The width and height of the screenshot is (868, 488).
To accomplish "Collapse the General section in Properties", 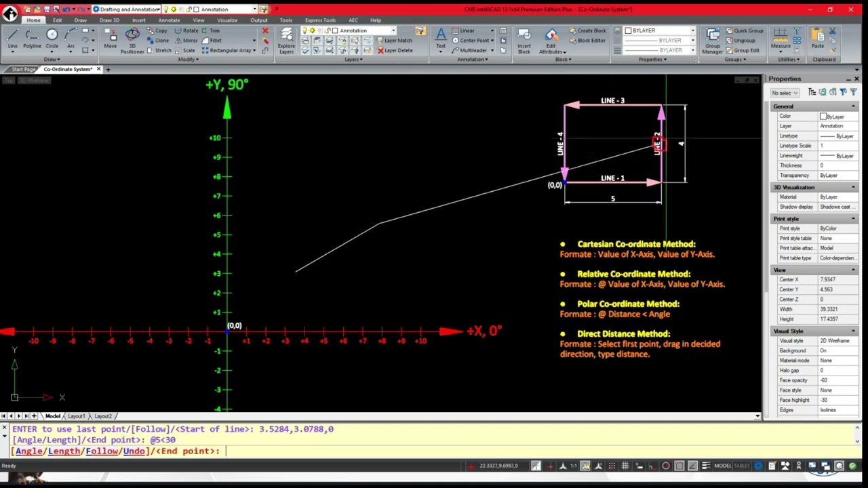I will [853, 106].
